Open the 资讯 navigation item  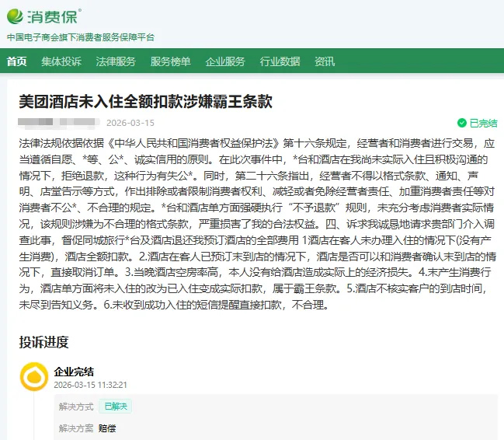325,61
